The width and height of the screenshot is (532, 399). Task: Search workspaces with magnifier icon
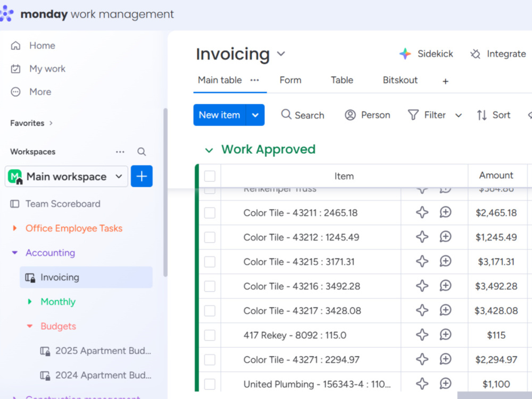[142, 152]
